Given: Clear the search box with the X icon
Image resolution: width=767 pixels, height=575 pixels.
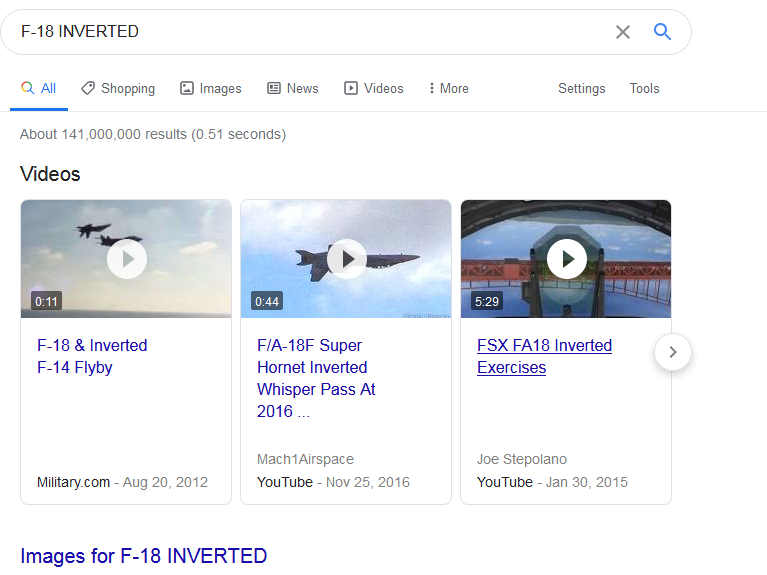Looking at the screenshot, I should 623,32.
